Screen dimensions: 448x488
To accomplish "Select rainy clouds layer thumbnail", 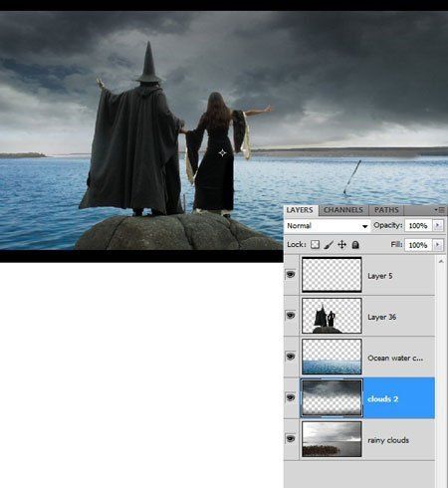I will pyautogui.click(x=332, y=439).
